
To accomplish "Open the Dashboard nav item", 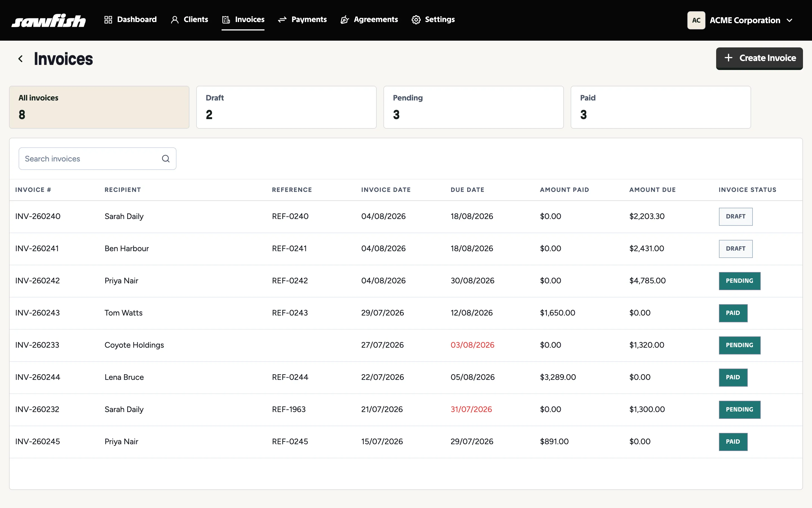I will click(130, 19).
